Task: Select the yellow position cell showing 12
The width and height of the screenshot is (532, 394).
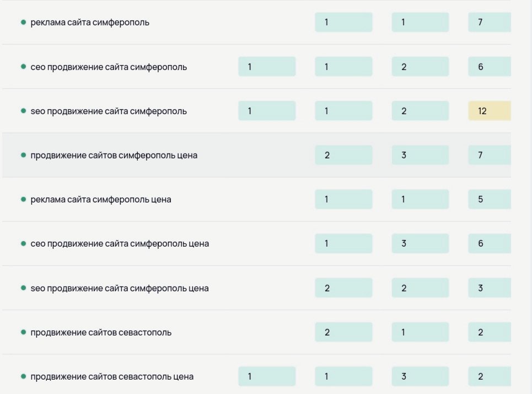Action: coord(489,111)
